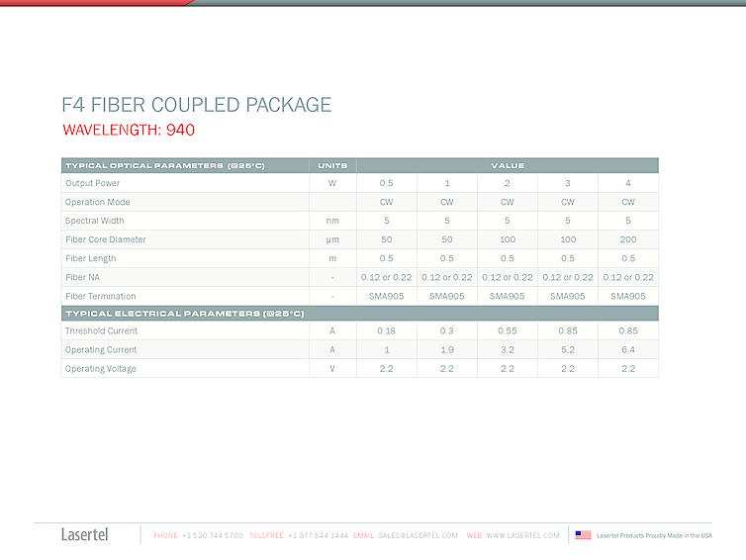Click "Lasertel Products Proudly Made in the USA" text

pos(654,535)
